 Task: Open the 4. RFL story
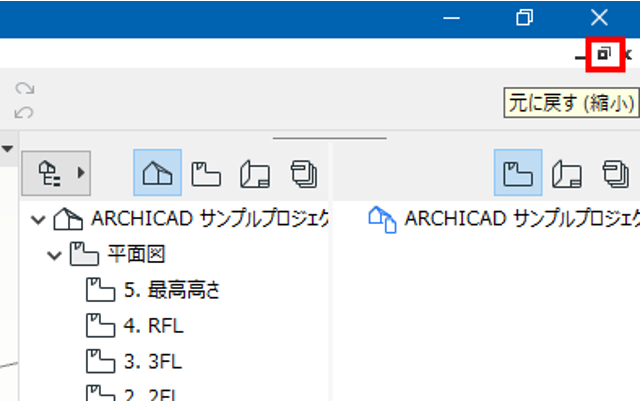(153, 326)
